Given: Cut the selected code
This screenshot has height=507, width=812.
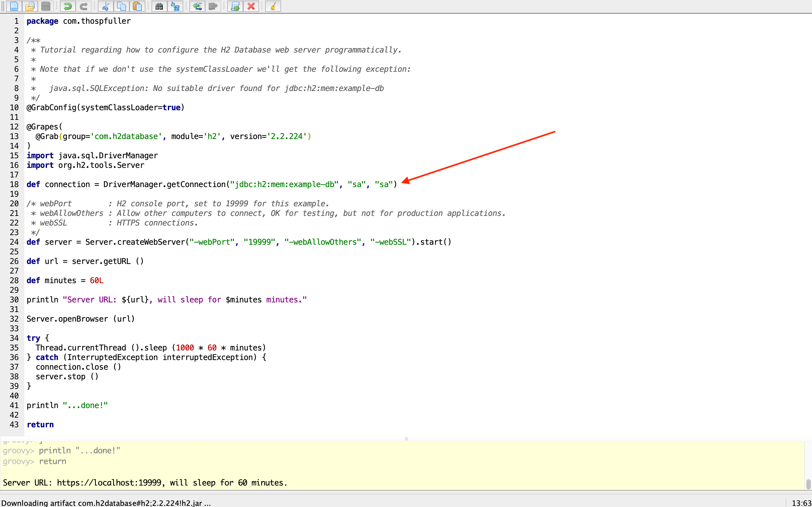Looking at the screenshot, I should (106, 6).
